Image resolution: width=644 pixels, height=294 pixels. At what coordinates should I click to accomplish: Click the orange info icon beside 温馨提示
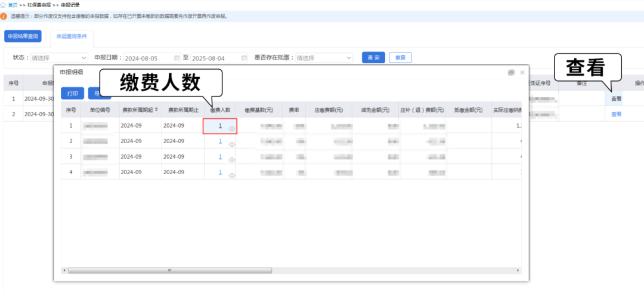(4, 16)
